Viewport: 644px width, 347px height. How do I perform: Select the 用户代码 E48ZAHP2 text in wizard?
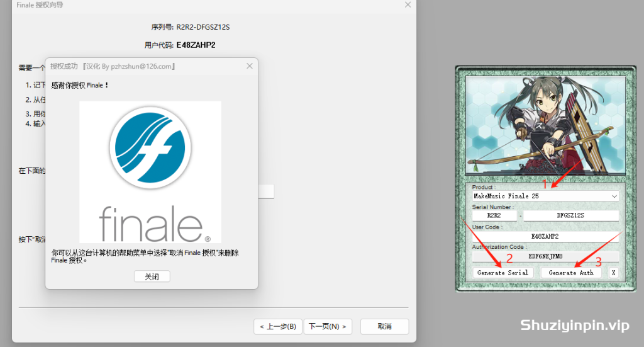tap(180, 45)
